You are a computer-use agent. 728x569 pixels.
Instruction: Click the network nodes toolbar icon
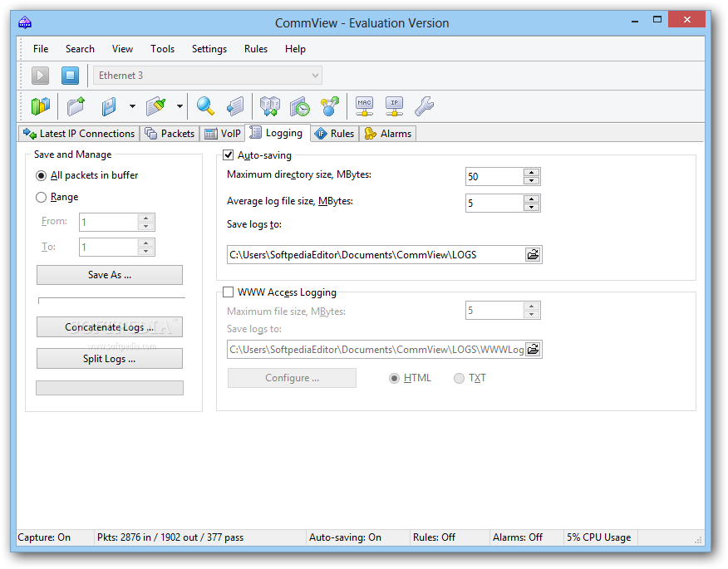[x=330, y=106]
